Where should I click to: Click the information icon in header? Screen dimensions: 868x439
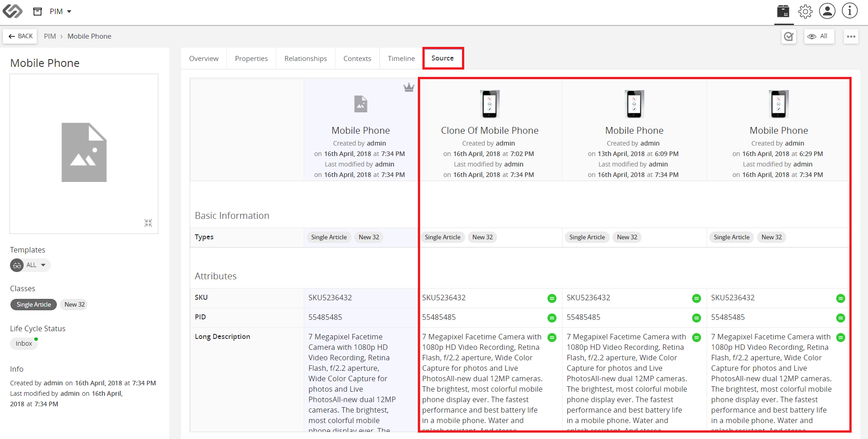849,11
